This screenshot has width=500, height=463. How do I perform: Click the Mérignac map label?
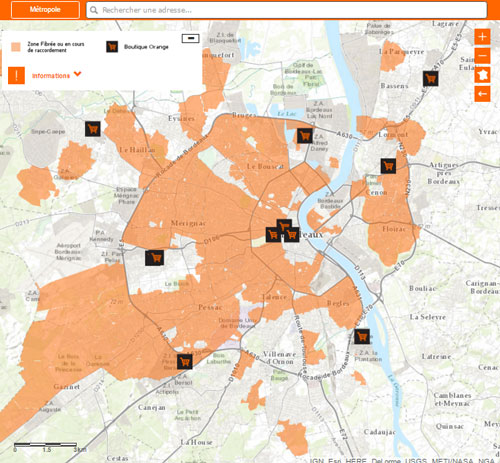189,223
